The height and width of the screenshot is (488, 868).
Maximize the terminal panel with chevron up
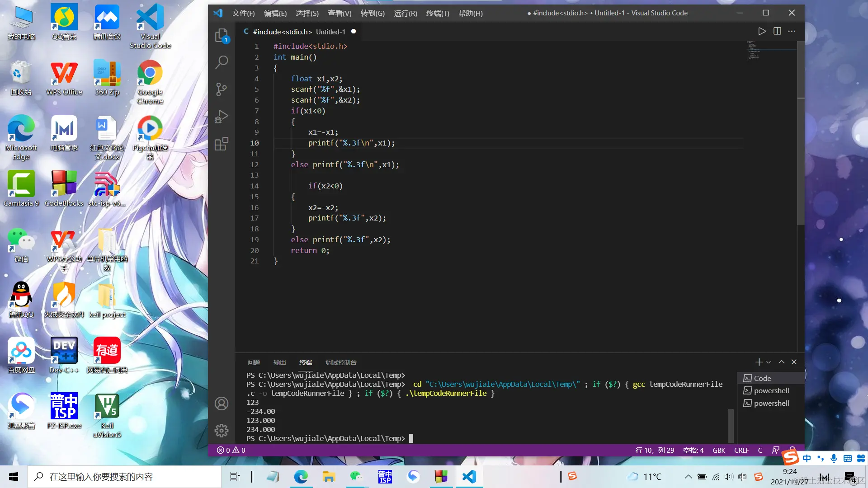[x=781, y=362]
